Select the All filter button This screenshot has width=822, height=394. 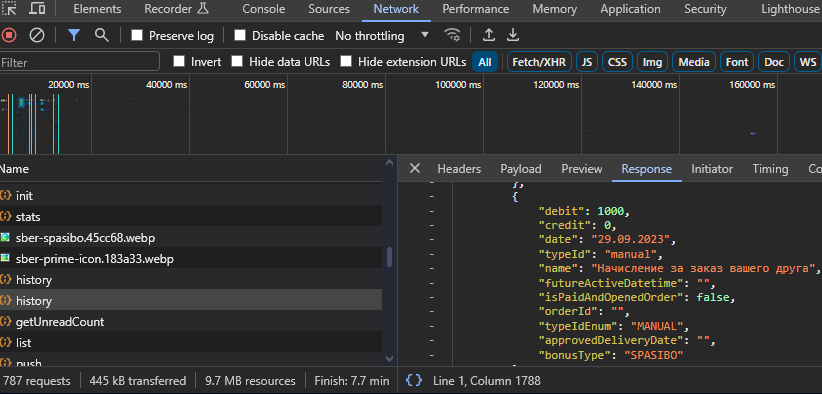coord(485,62)
